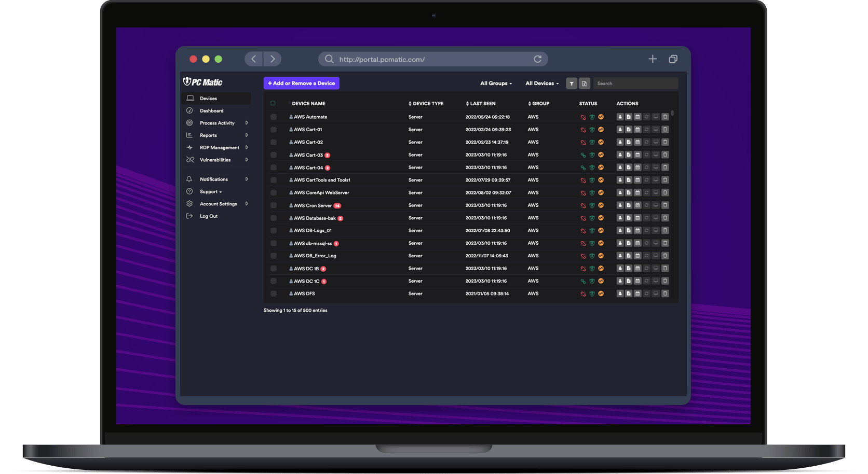868x474 pixels.
Task: Open Dashboard in the sidebar
Action: point(211,111)
